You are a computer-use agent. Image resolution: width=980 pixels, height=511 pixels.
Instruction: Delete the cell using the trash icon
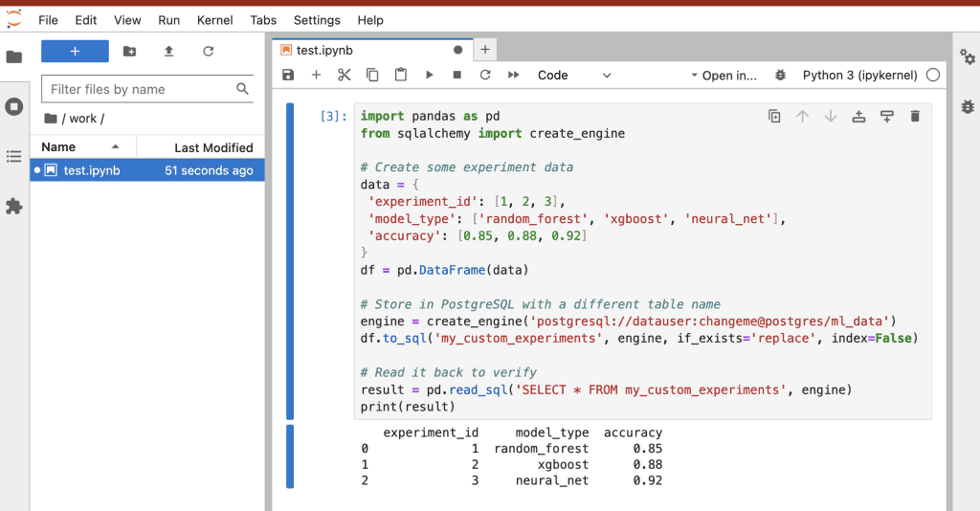point(915,116)
